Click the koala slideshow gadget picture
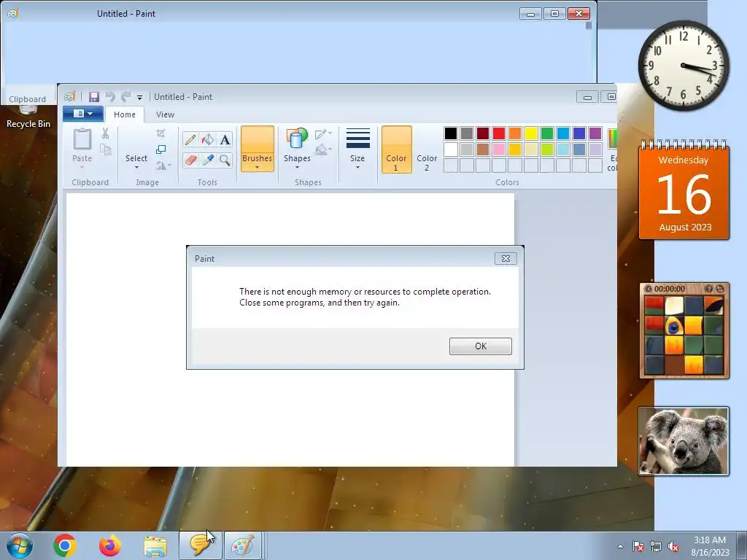747x560 pixels. (684, 441)
